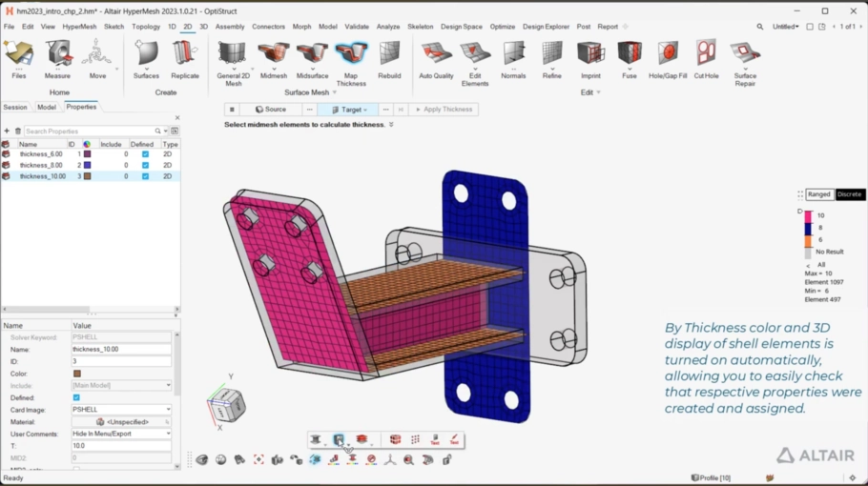Click the Color swatch in entity editor
Image resolution: width=868 pixels, height=486 pixels.
point(77,374)
